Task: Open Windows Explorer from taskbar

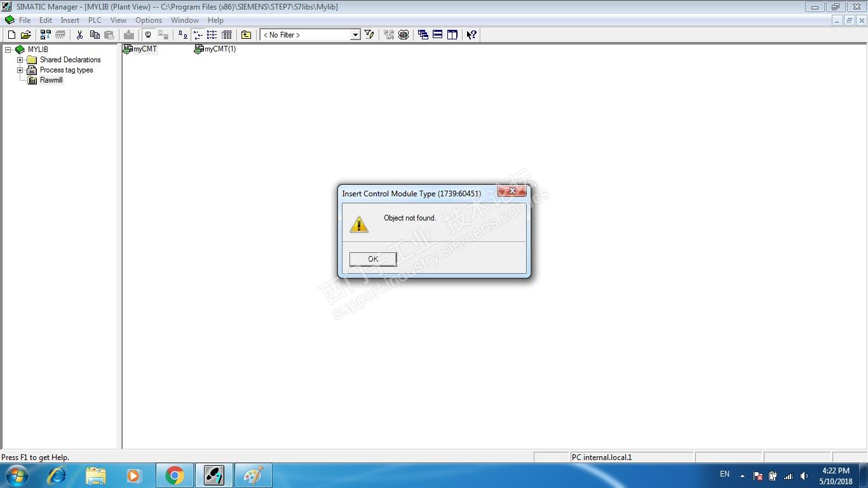Action: [96, 475]
